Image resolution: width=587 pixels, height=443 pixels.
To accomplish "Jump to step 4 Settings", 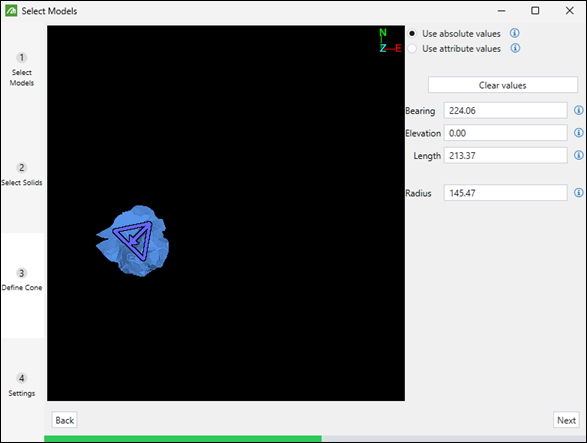I will (22, 385).
